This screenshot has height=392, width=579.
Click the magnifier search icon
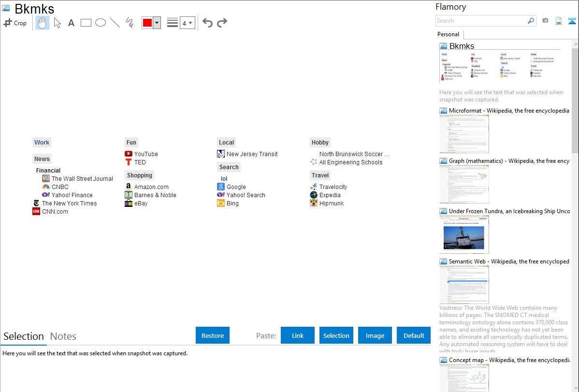[x=531, y=21]
